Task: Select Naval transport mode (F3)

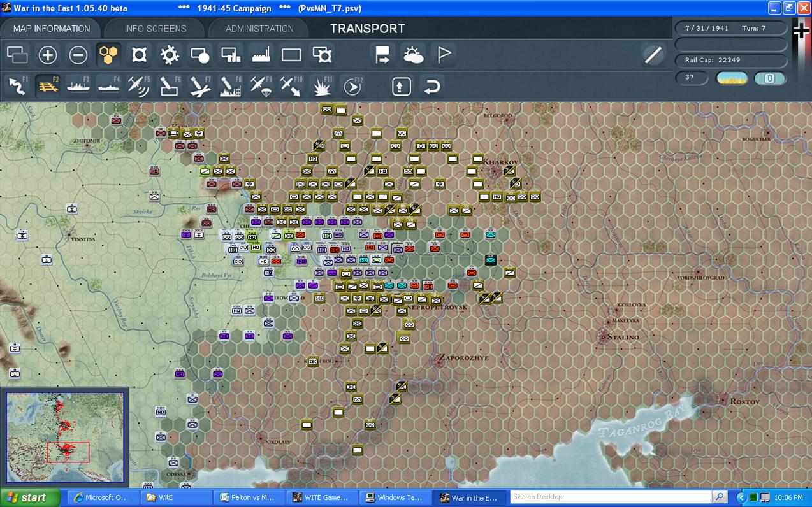Action: [x=78, y=86]
